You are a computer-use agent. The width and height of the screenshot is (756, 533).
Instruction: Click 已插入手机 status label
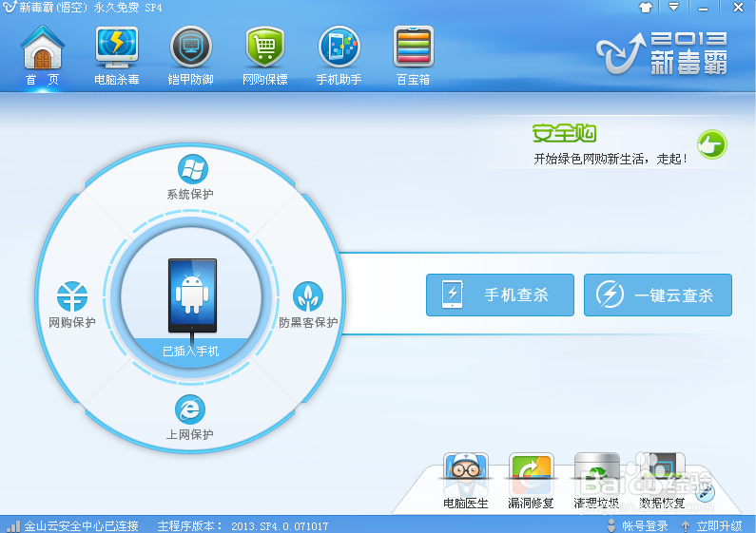pos(191,352)
